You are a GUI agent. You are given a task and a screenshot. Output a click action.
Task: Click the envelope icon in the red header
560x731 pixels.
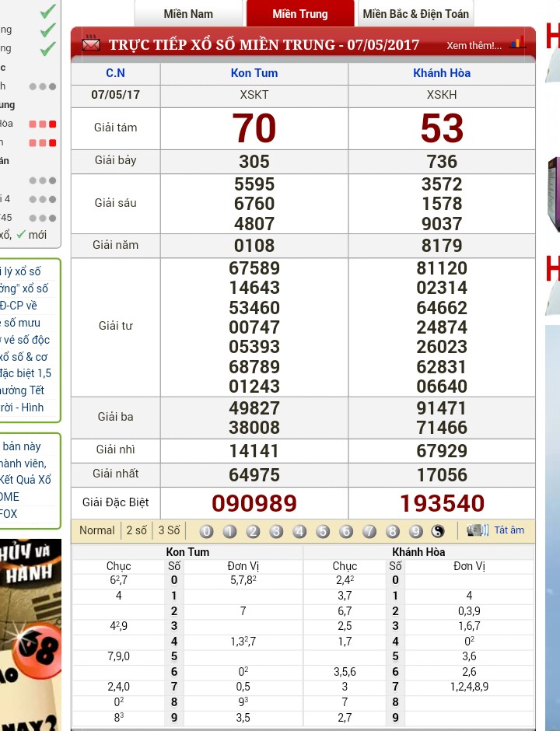[x=91, y=44]
